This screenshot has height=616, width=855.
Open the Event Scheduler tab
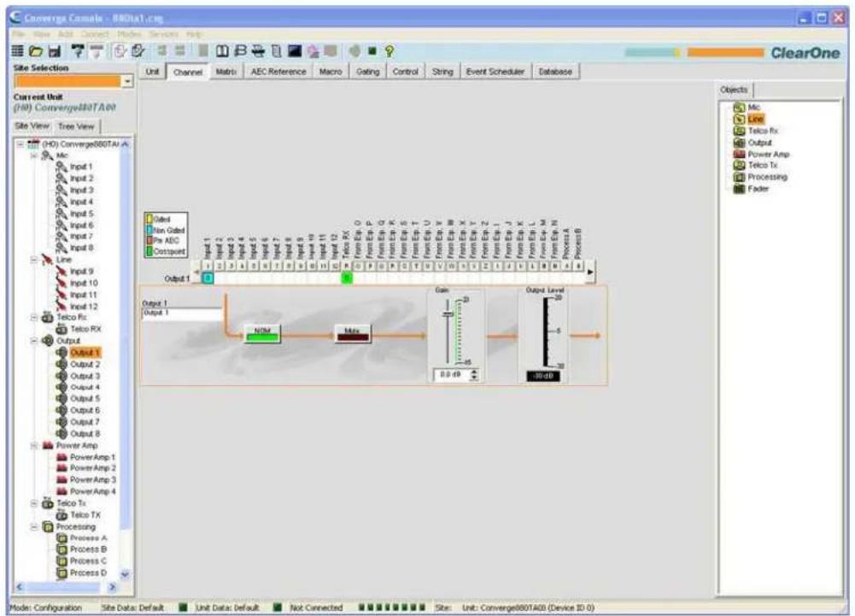click(495, 72)
